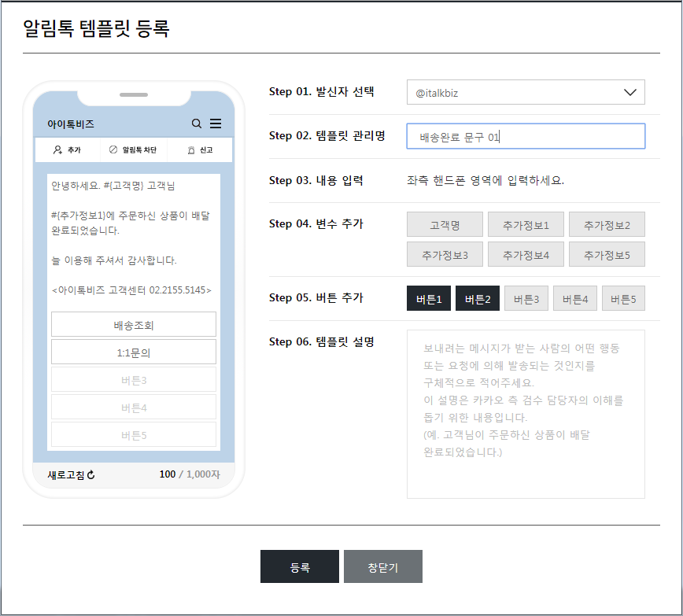Click the 알림톡 템플릿 등록 heading
The image size is (683, 616).
pyautogui.click(x=96, y=28)
